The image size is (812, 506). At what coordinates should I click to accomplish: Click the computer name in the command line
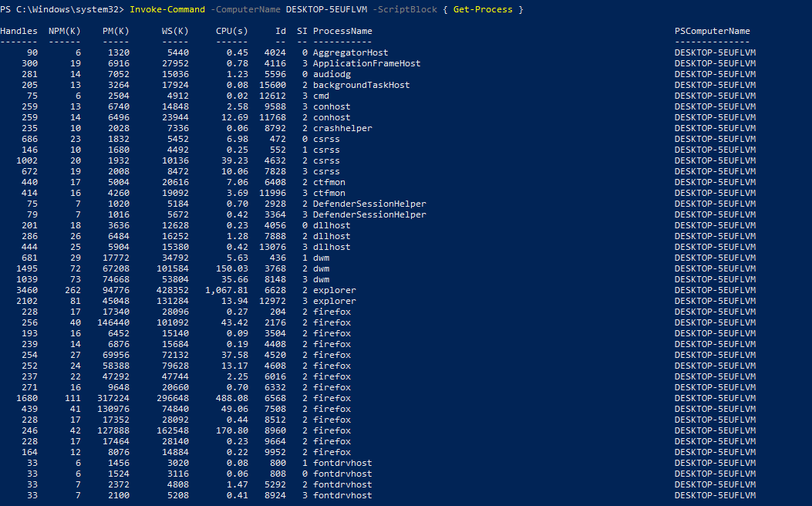coord(326,9)
